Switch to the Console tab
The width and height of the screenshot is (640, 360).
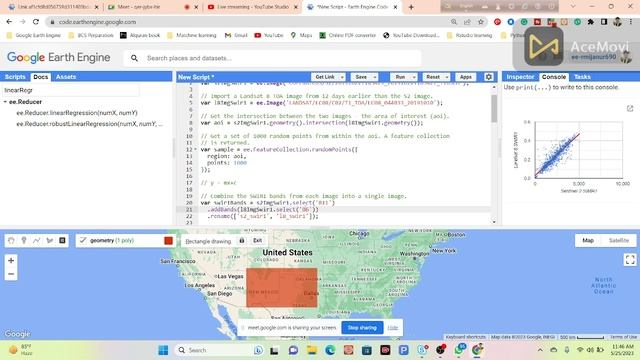pos(553,77)
